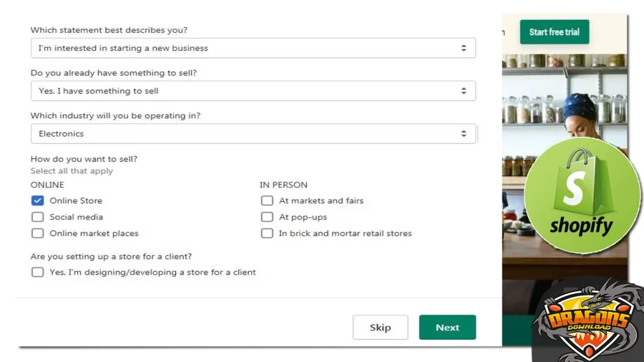
Task: Enable In brick and mortar retail stores
Action: coord(267,233)
